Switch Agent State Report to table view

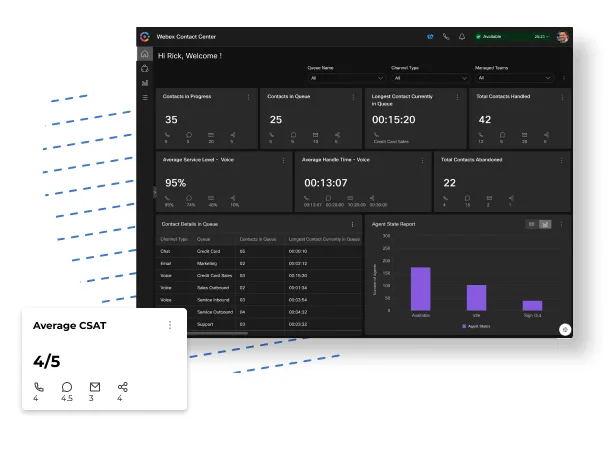click(532, 224)
